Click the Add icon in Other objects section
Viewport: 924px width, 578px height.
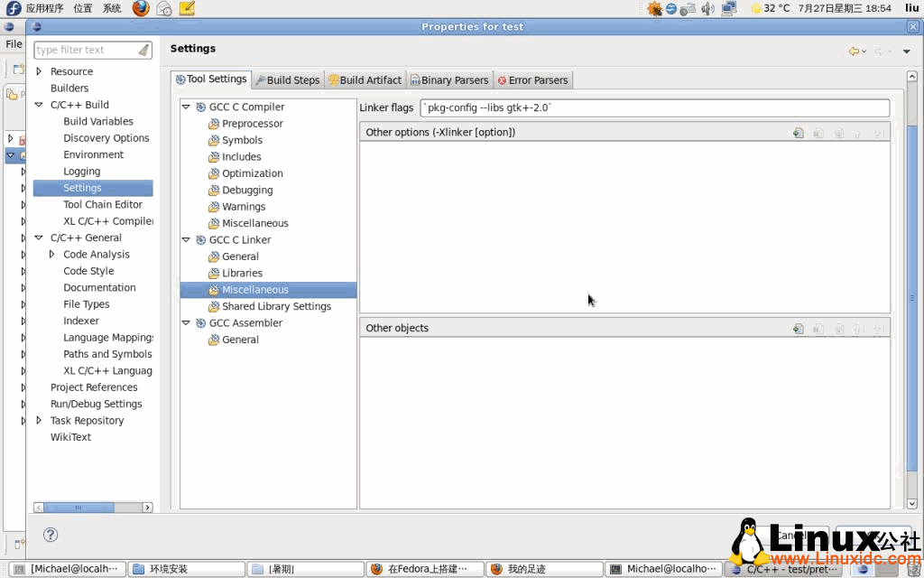(x=798, y=328)
